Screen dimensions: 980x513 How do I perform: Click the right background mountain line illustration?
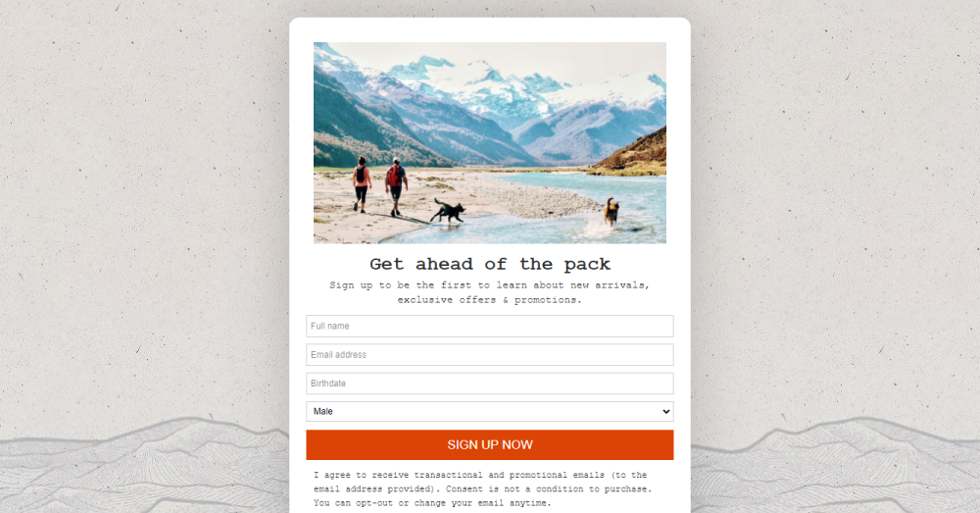[835, 465]
